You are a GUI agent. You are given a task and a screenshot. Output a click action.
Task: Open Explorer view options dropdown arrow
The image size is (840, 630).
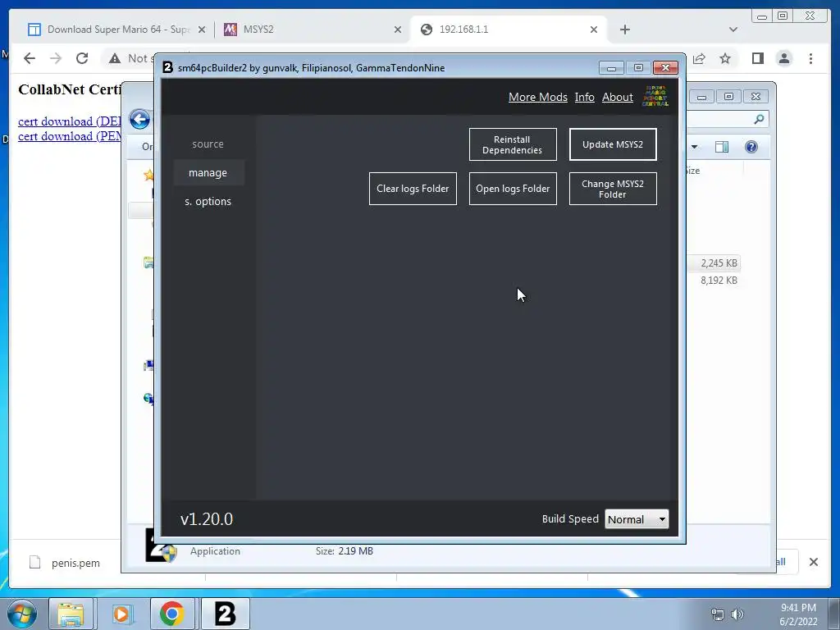pos(694,147)
